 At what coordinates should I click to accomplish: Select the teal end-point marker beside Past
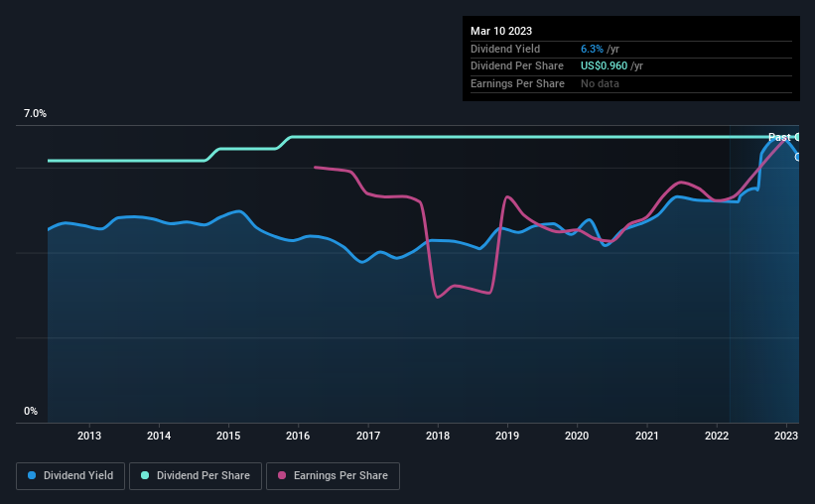(x=798, y=137)
